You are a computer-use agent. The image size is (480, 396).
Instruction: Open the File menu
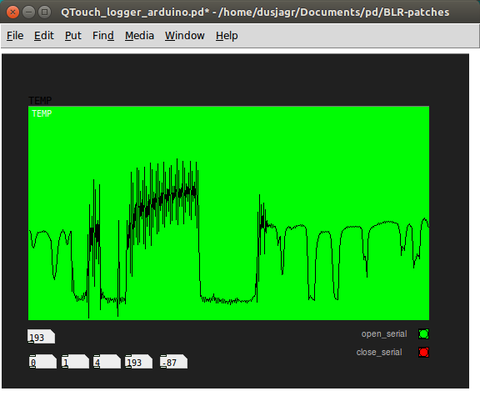point(15,35)
